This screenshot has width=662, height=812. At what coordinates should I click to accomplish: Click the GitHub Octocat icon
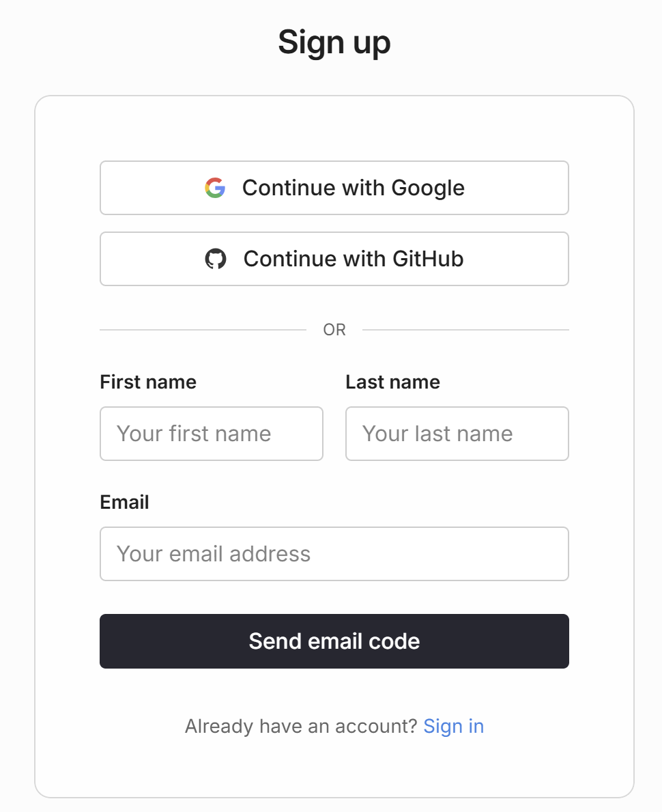[216, 259]
